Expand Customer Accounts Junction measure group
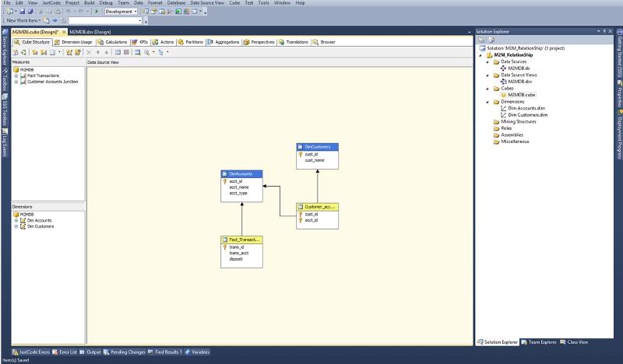623x364 pixels. pos(16,82)
